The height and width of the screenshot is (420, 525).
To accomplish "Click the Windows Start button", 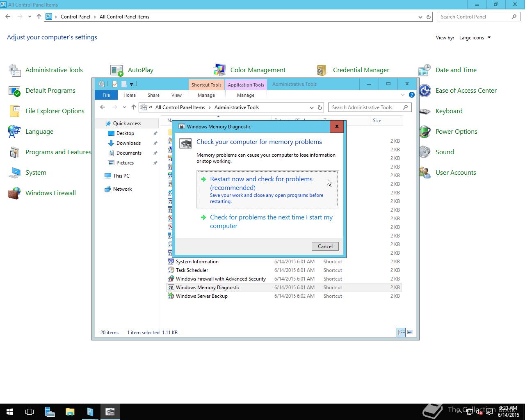I will (x=10, y=412).
